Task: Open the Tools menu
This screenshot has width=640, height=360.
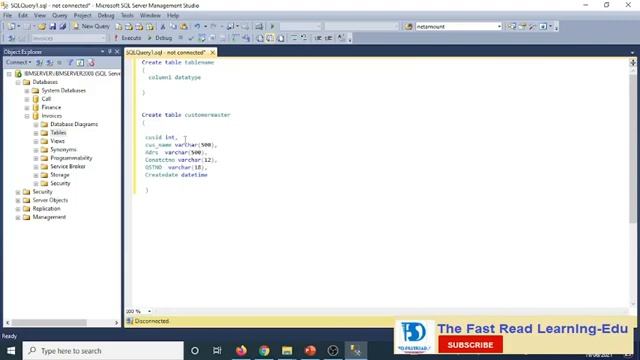Action: click(x=127, y=16)
